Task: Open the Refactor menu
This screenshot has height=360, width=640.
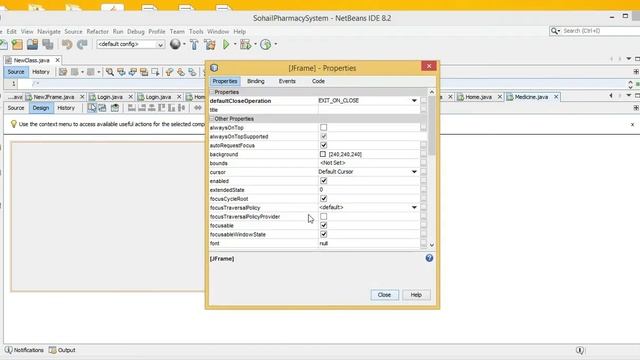Action: [x=98, y=31]
